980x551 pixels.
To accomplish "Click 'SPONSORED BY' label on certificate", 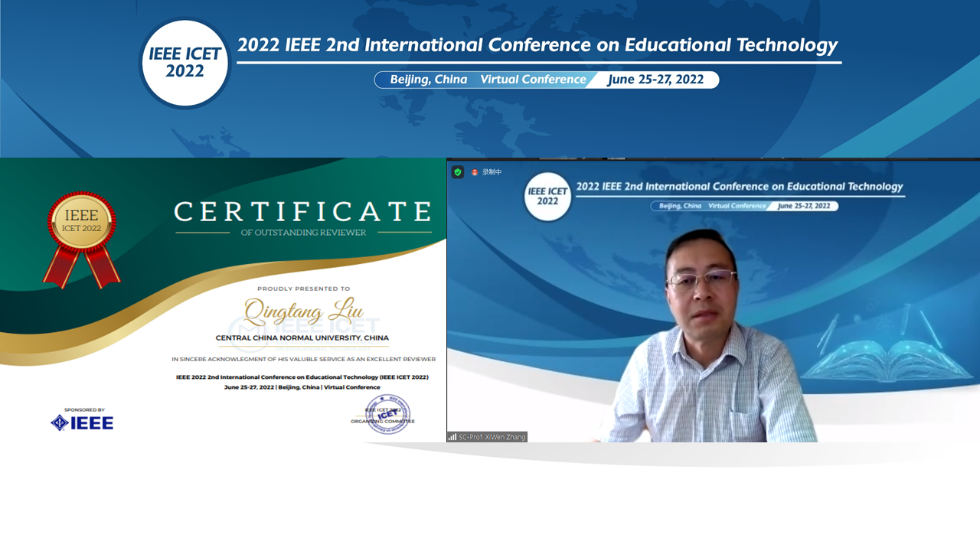I will (x=84, y=409).
